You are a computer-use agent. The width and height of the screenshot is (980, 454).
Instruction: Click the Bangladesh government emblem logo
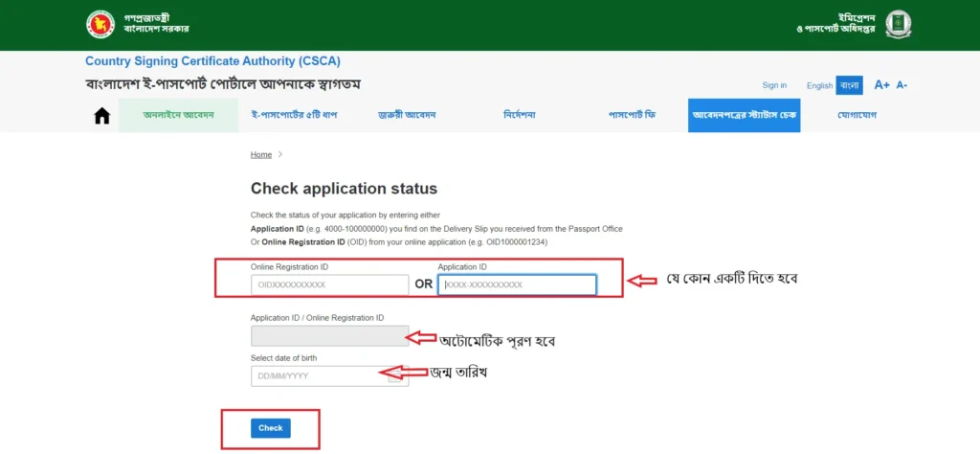pos(100,24)
